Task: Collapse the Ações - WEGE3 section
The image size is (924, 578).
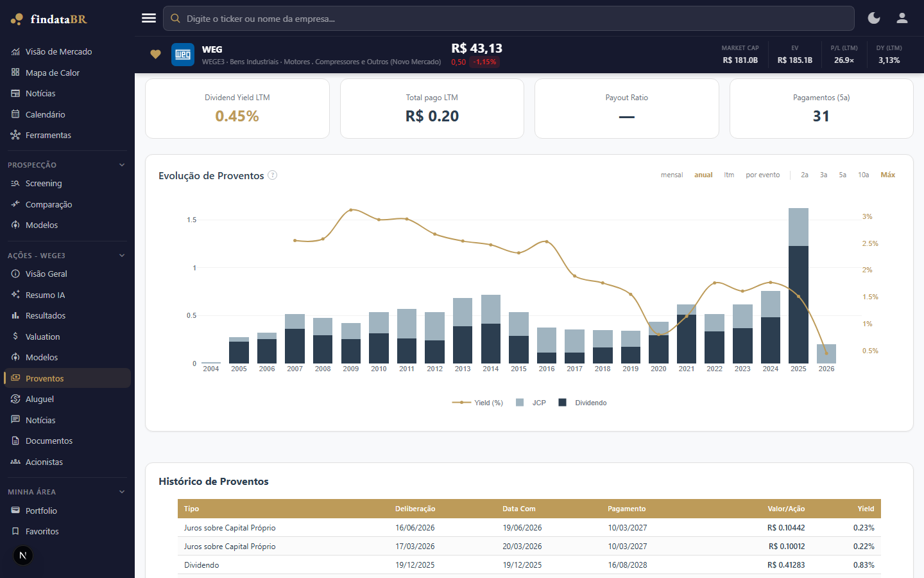Action: [x=122, y=256]
